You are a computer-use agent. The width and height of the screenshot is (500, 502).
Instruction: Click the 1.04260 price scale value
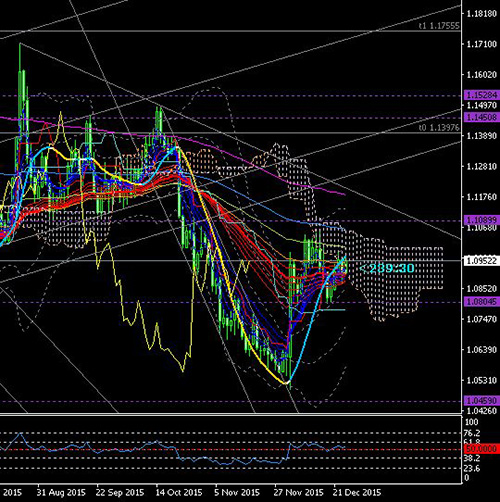(482, 411)
